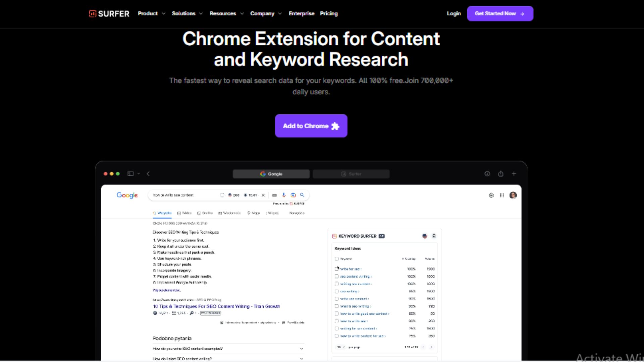Open the Solutions menu
This screenshot has width=644, height=362.
[x=183, y=13]
